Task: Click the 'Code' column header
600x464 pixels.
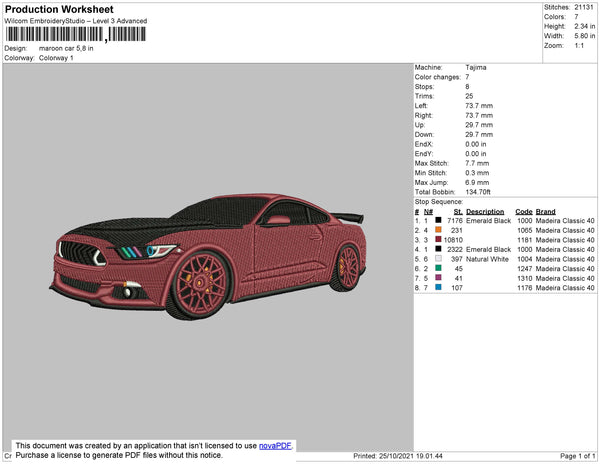Action: (x=524, y=212)
